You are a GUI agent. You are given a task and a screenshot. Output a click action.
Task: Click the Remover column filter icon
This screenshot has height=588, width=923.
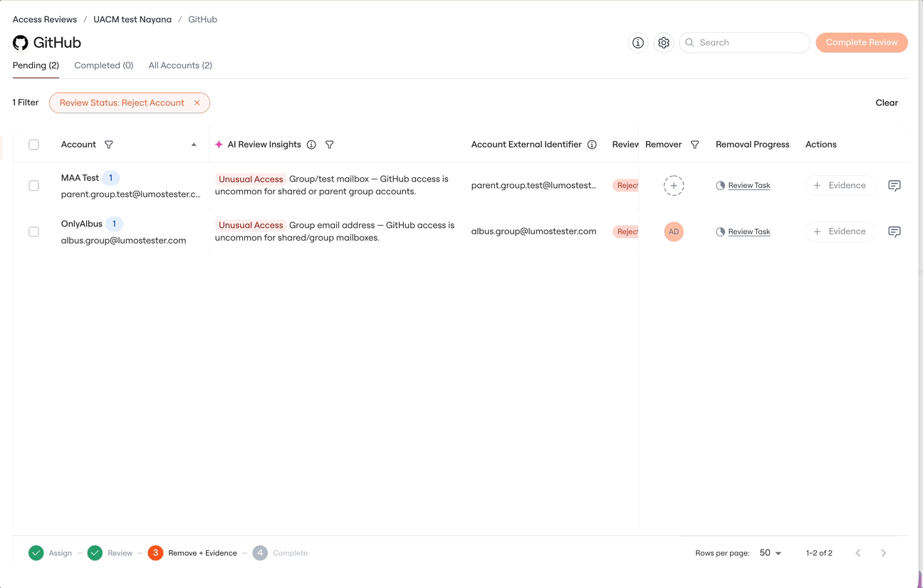695,145
